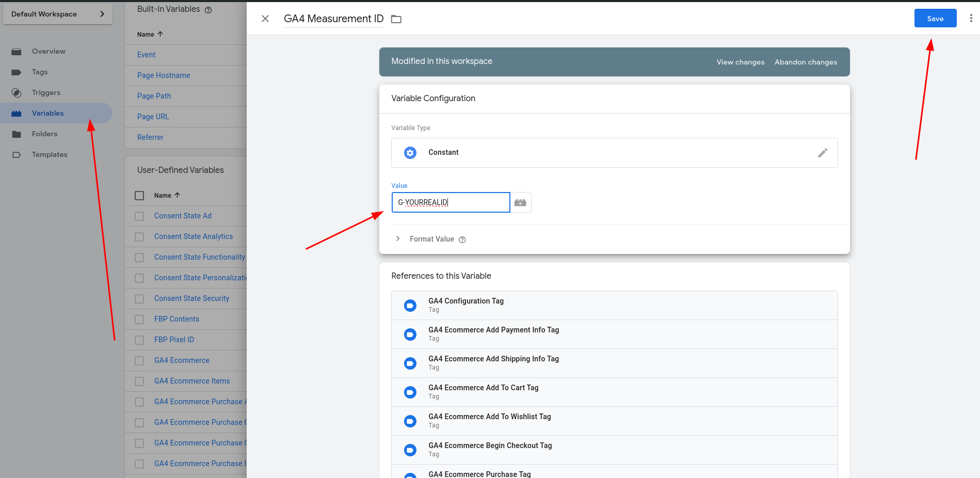Click the pencil icon to edit variable type
Screen dimensions: 980x478
pyautogui.click(x=823, y=153)
